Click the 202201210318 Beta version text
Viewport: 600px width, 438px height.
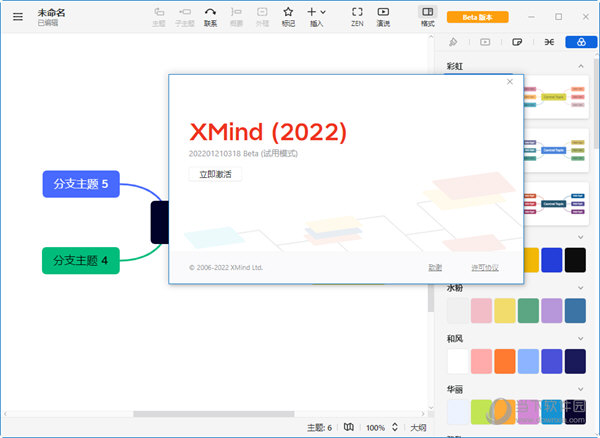click(243, 153)
